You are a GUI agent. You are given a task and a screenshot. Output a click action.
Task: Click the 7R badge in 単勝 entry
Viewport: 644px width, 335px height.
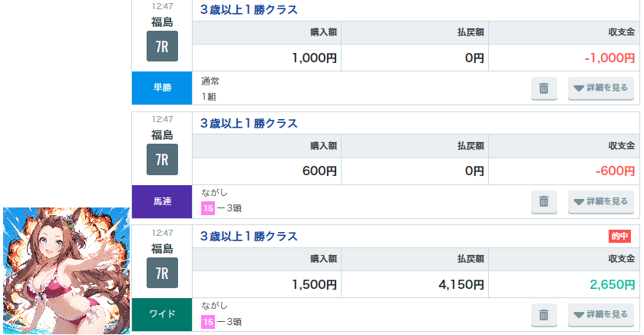[162, 46]
